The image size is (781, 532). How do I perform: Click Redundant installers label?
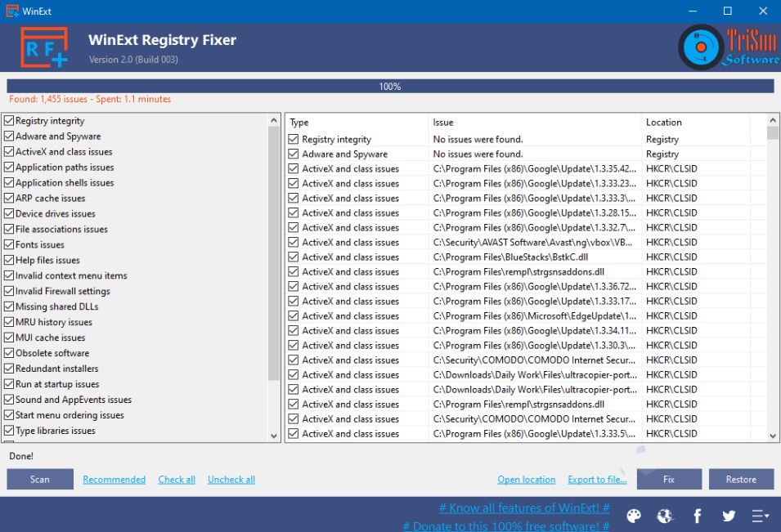click(56, 369)
